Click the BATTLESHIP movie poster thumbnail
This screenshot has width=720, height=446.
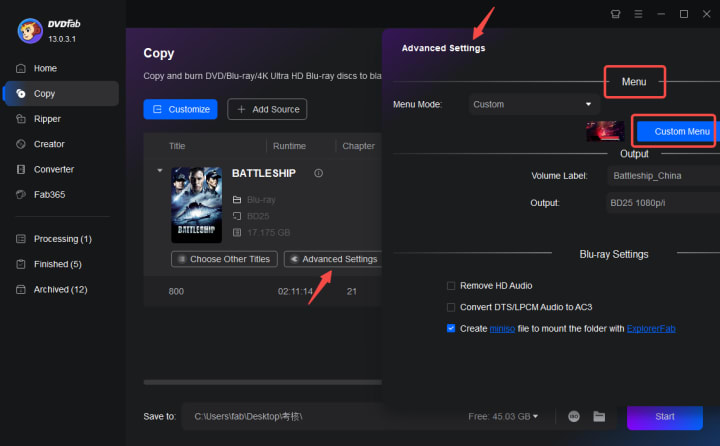(197, 205)
